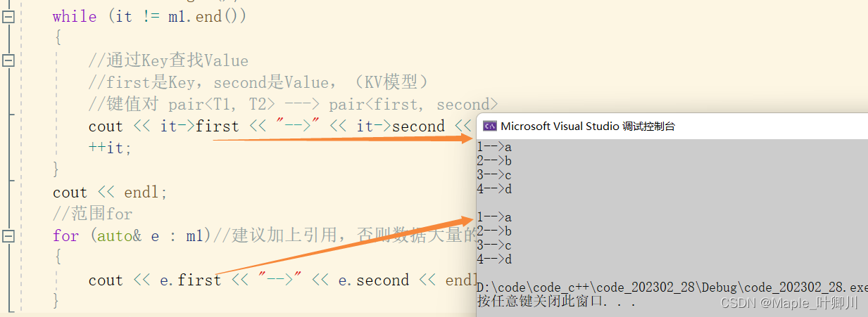The image size is (868, 317).
Task: Click the first 4-->d console output line
Action: (x=494, y=189)
